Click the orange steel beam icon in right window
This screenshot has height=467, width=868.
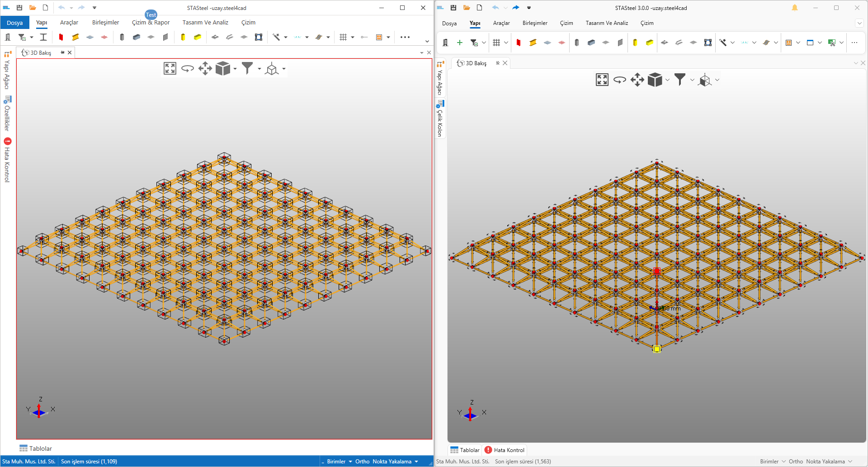coord(533,43)
